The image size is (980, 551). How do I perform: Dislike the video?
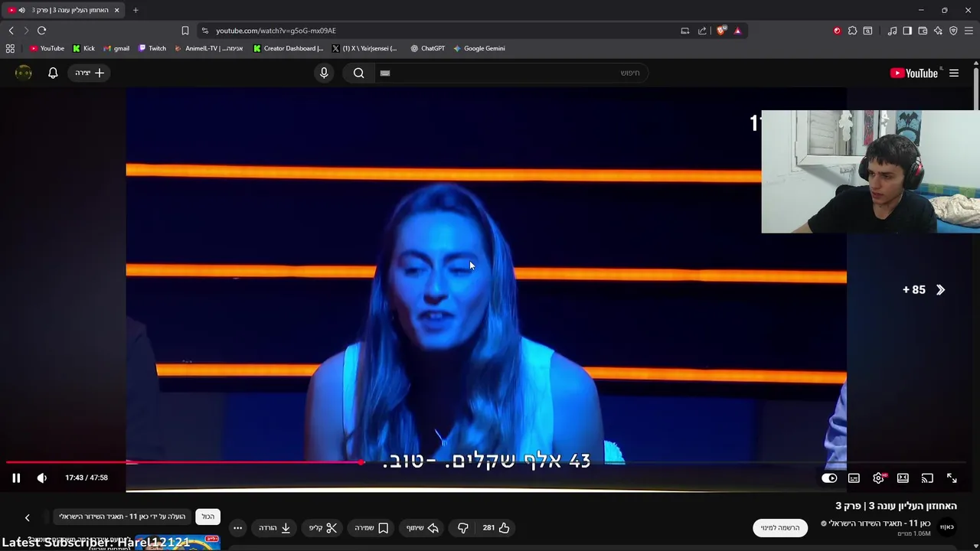[x=462, y=527]
